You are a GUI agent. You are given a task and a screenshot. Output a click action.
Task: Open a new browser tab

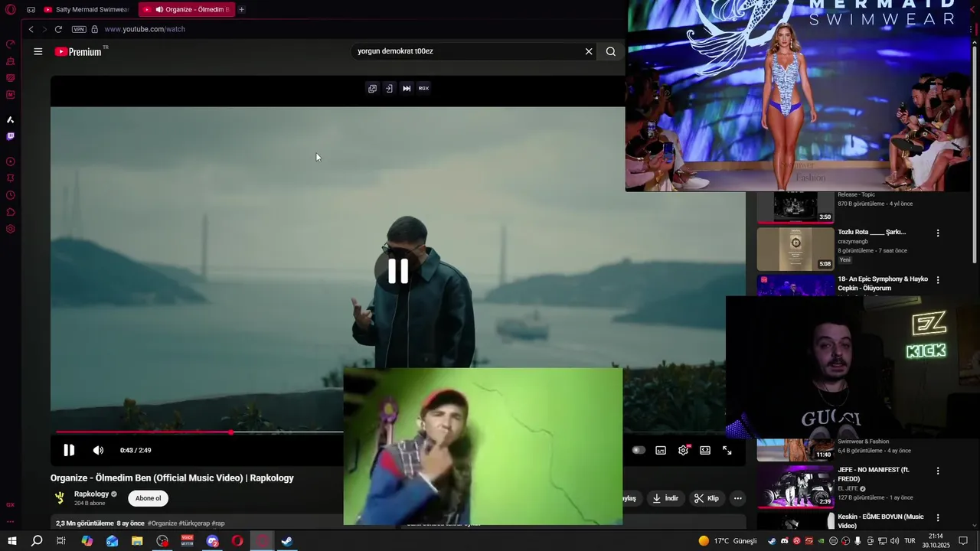click(x=241, y=10)
